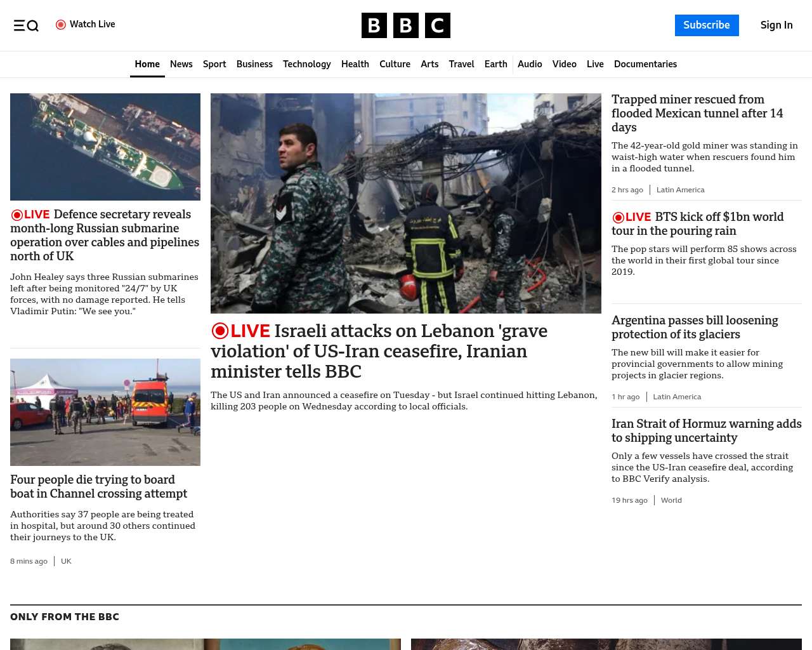Click the '8 mins ago' timestamp

point(29,561)
